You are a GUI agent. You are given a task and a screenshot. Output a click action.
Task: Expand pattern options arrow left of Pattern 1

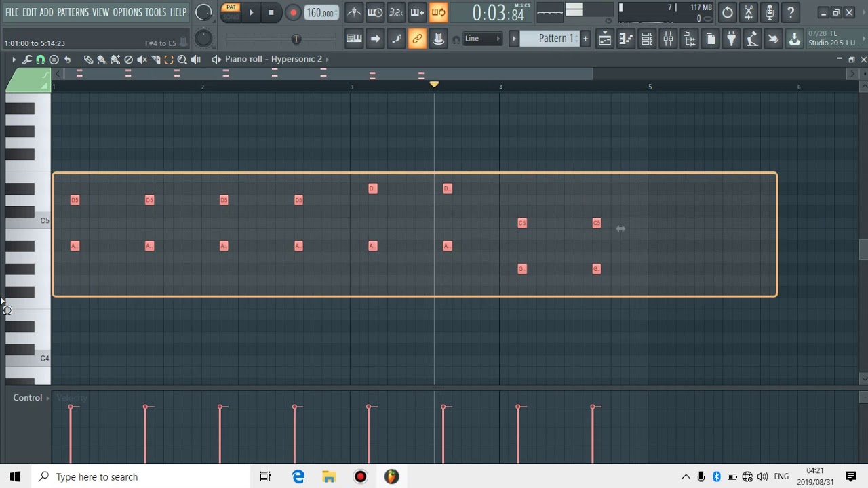[514, 39]
